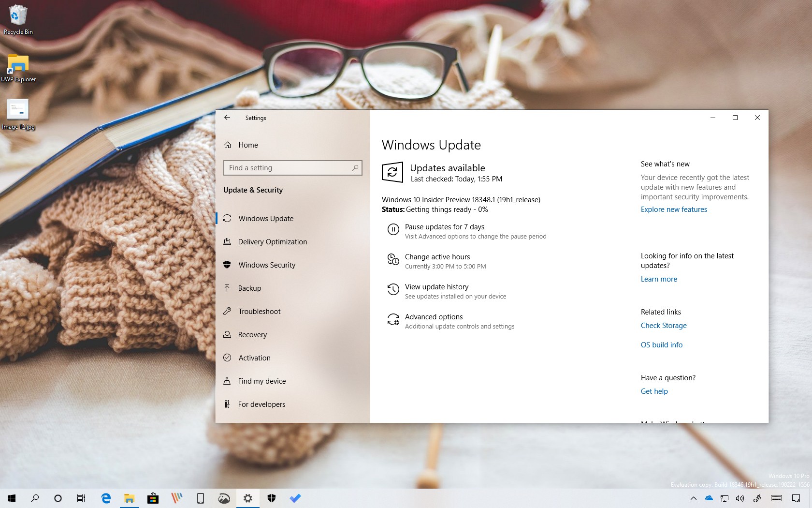
Task: Open the Recovery section
Action: point(253,334)
